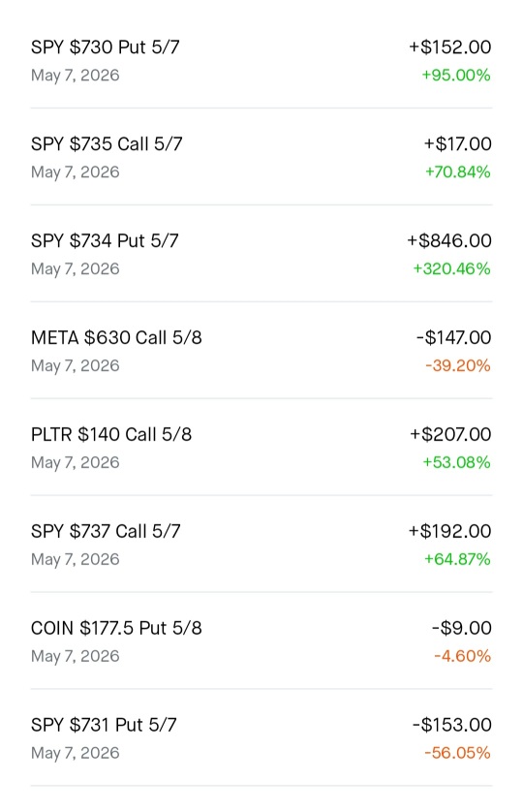Tap the -56.05% loss percentage

457,753
